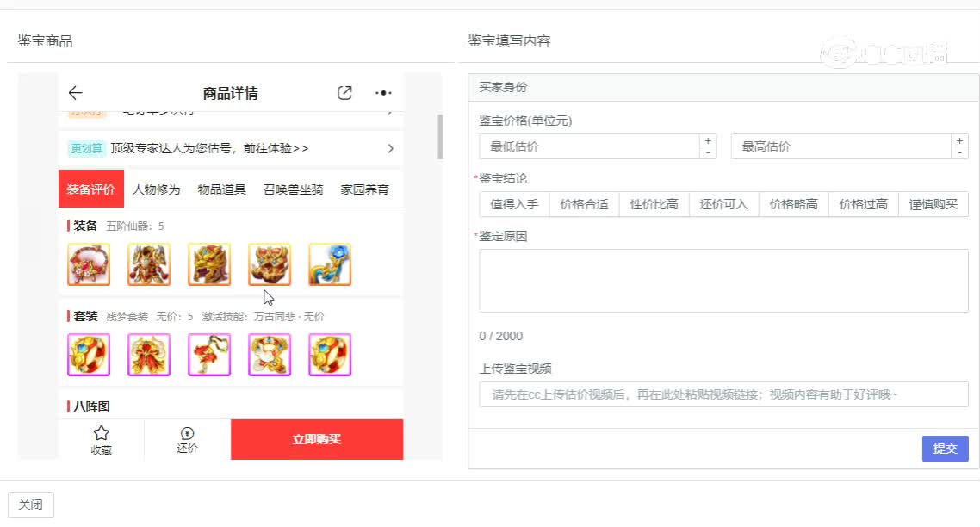Viewport: 980px width, 527px height.
Task: Select the third 装备 helmet item thumbnail
Action: 209,264
